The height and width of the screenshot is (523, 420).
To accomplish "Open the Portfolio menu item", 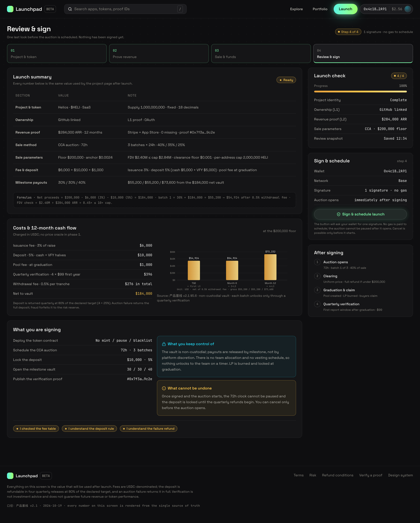I will click(320, 9).
